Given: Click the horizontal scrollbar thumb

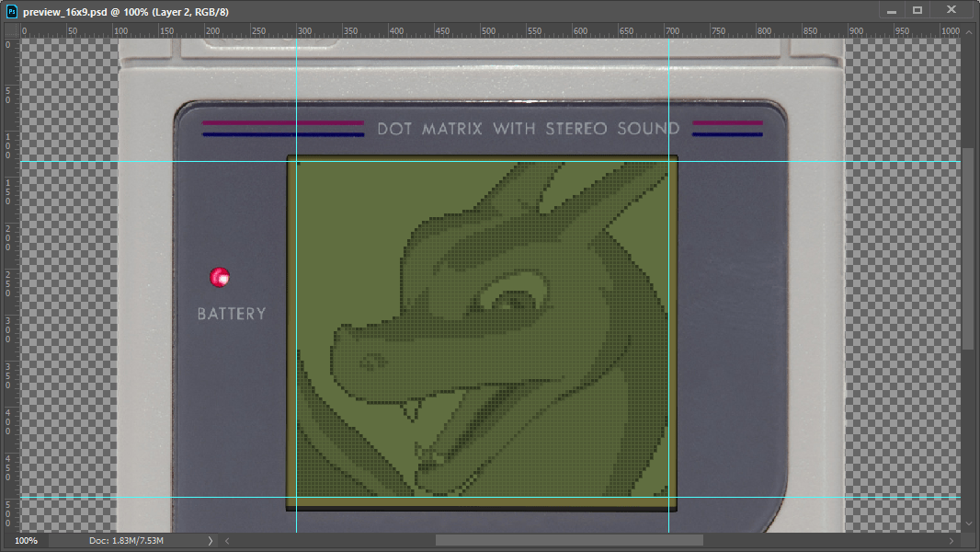Looking at the screenshot, I should (568, 541).
